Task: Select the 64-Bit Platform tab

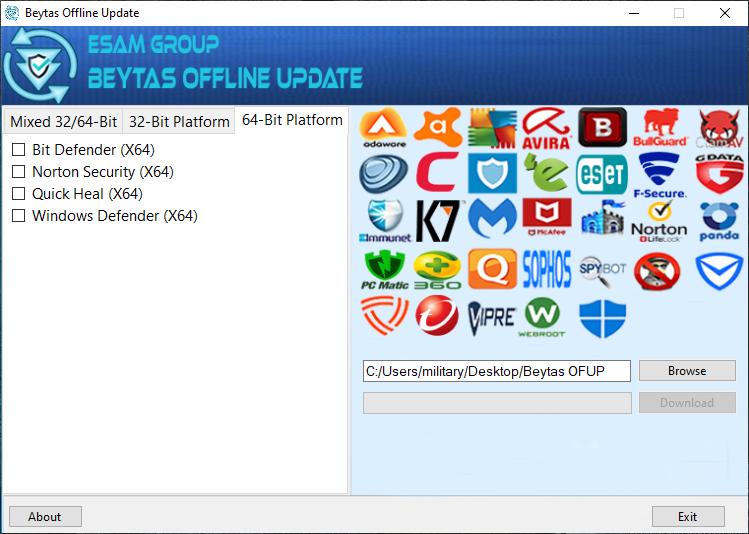Action: [292, 120]
